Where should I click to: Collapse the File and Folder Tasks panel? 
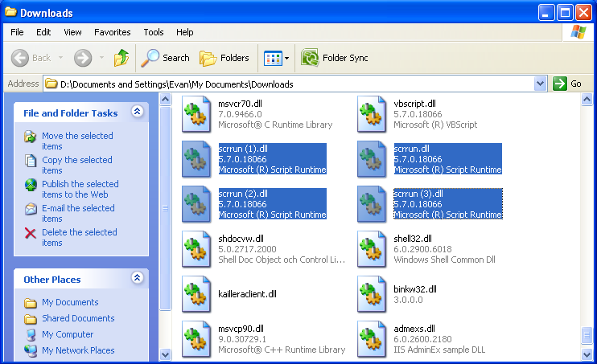point(137,111)
